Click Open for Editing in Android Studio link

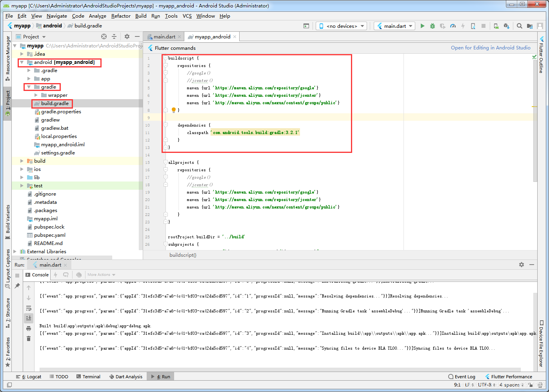[x=491, y=48]
